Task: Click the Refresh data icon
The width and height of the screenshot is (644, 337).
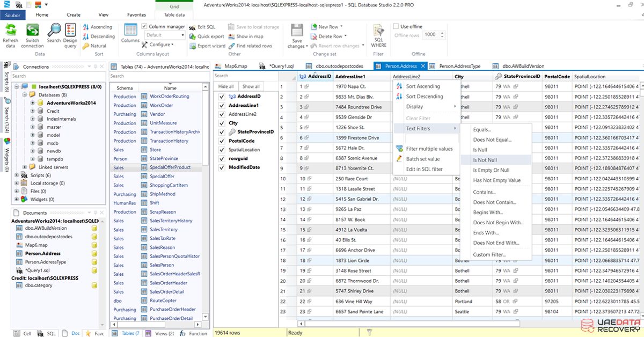Action: point(10,31)
